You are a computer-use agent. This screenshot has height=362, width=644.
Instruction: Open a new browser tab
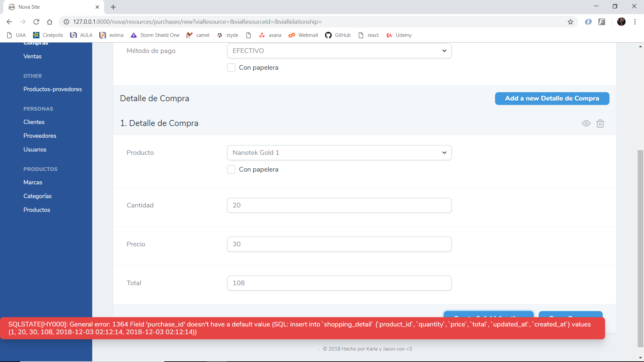point(113,7)
